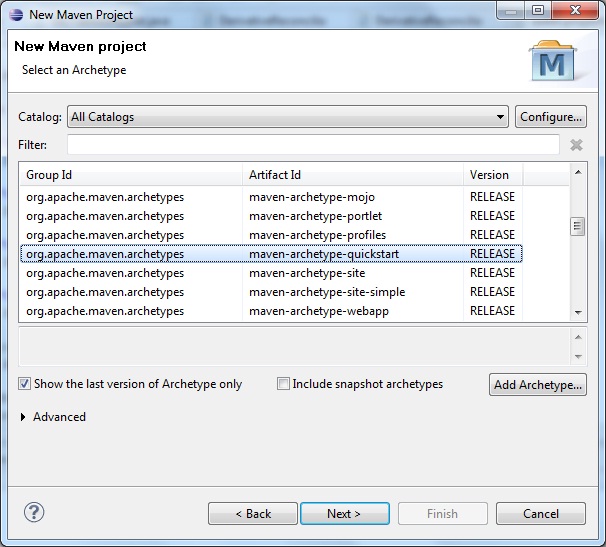Click the description box scroll down arrow
This screenshot has width=606, height=547.
click(578, 356)
